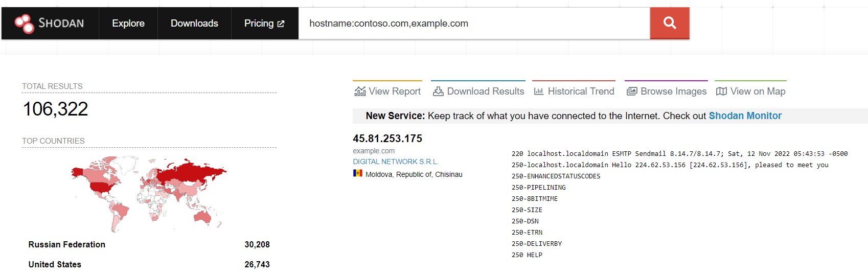Select Browse Images
Viewport: 868px width, 275px height.
pyautogui.click(x=667, y=91)
